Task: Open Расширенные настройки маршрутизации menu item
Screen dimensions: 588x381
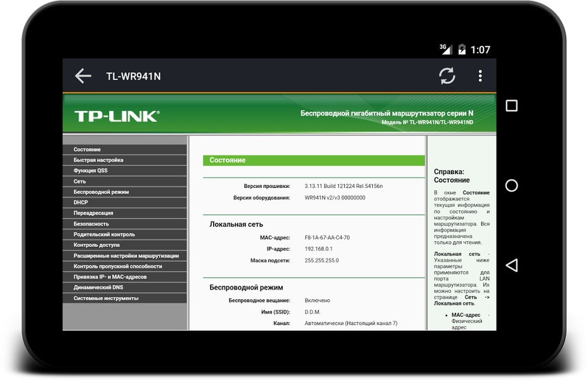Action: [124, 256]
